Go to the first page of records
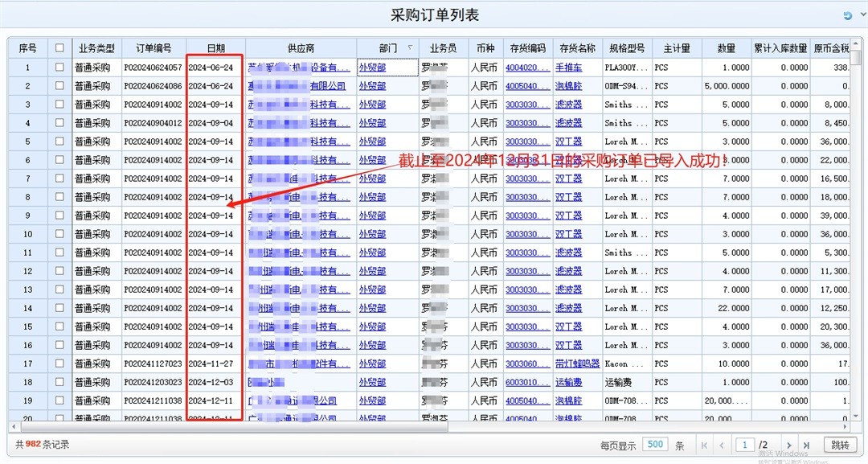The height and width of the screenshot is (464, 868). click(x=704, y=445)
